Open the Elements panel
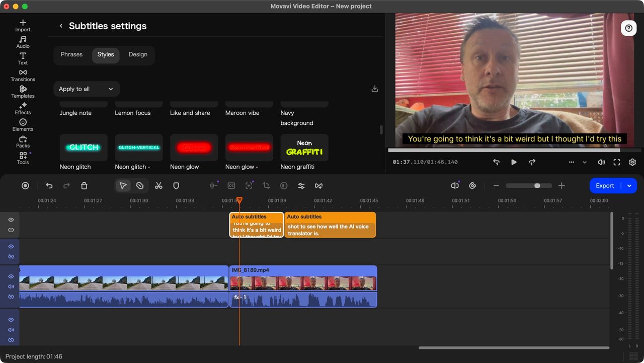 [23, 125]
